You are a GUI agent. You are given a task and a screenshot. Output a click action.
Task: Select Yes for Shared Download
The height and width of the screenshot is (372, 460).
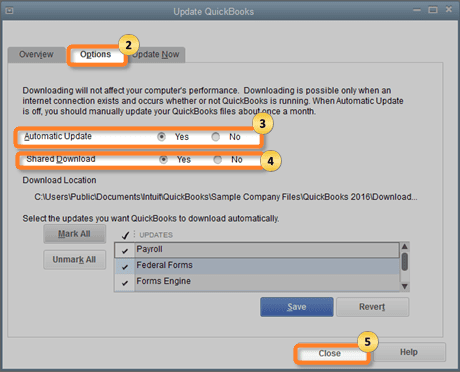point(163,160)
